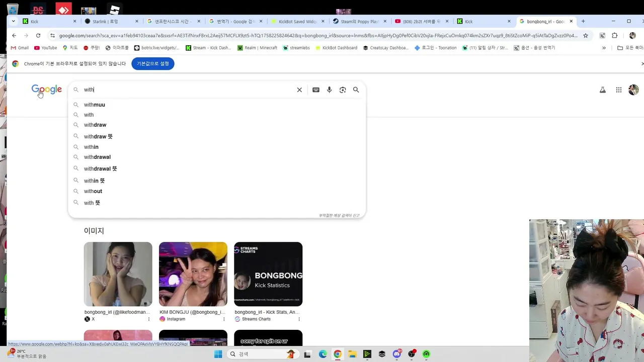The image size is (644, 362).
Task: Open OBS Studio from the taskbar
Action: [412, 354]
